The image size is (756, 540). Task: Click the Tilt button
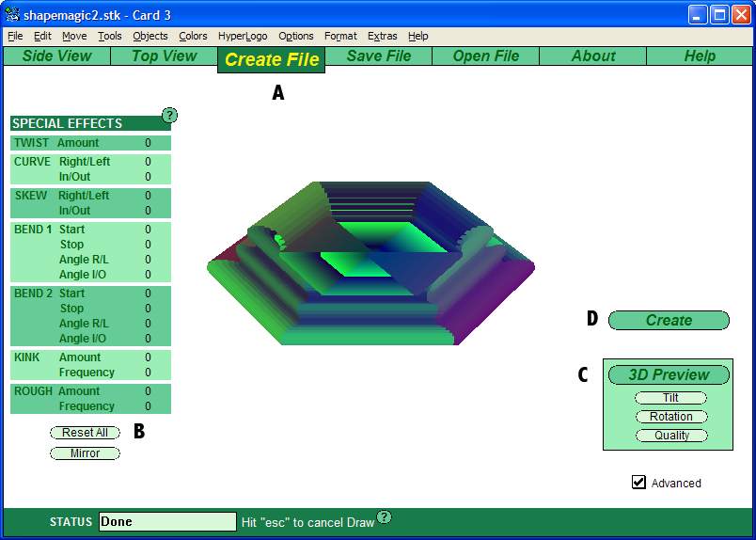670,398
